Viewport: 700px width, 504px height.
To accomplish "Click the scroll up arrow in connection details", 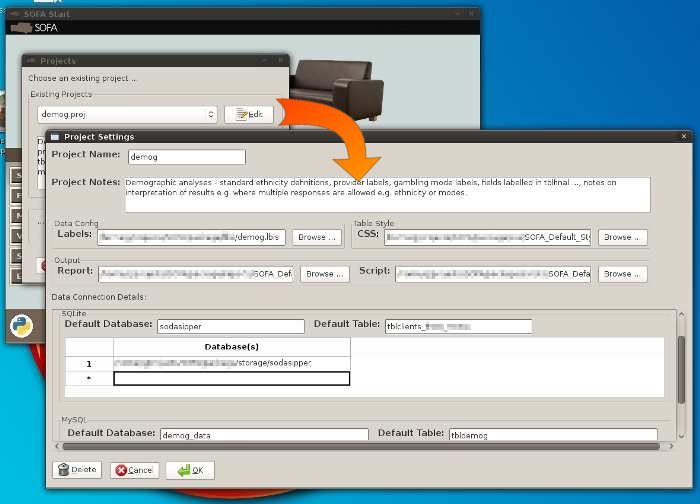I will coord(681,315).
